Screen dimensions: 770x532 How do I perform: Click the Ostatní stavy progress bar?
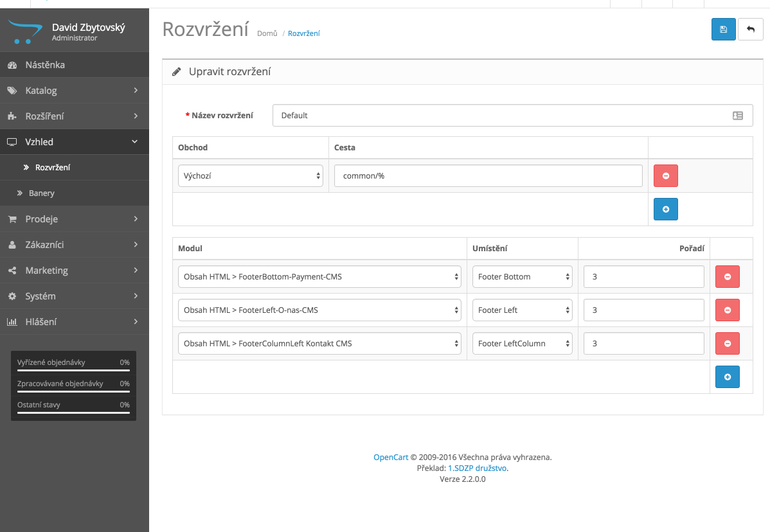[x=74, y=412]
